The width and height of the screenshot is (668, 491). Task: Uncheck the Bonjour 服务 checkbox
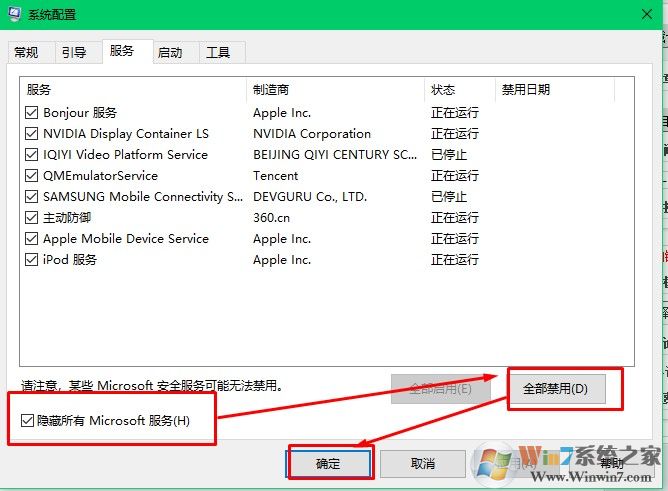coord(32,112)
